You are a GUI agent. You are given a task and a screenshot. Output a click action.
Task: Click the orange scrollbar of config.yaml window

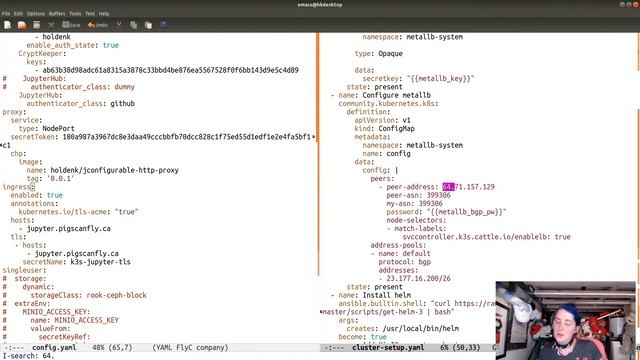coord(318,154)
